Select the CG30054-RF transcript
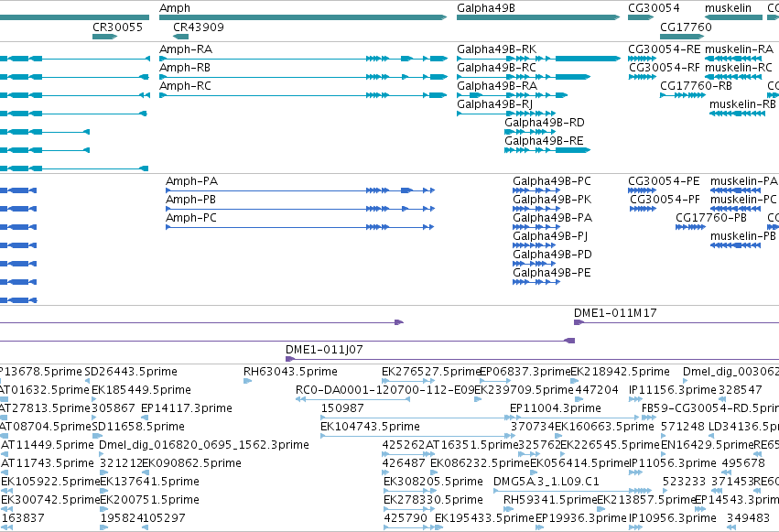 (643, 77)
